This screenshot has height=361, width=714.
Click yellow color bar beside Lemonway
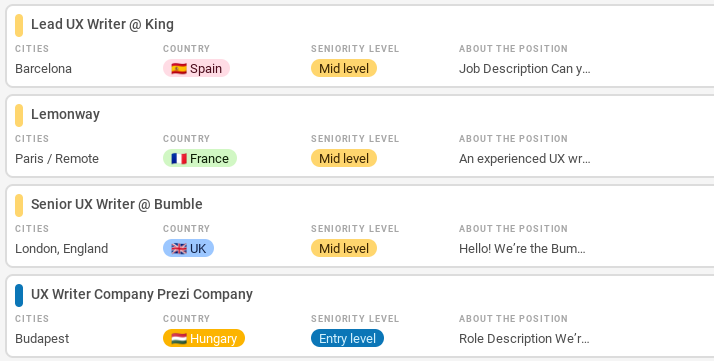pos(19,115)
